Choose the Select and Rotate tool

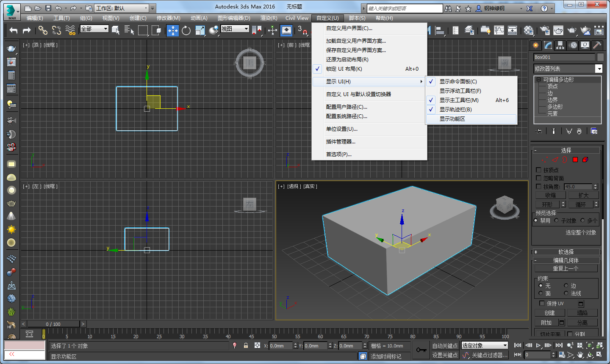[x=186, y=30]
